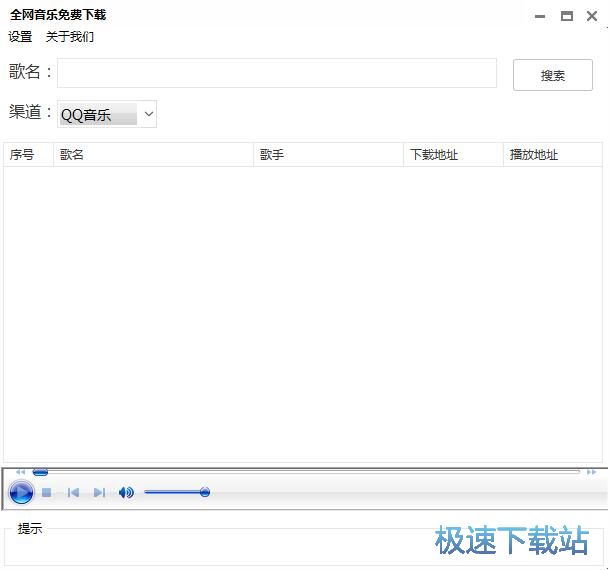Mute the speaker volume icon
The image size is (609, 570).
pos(126,492)
